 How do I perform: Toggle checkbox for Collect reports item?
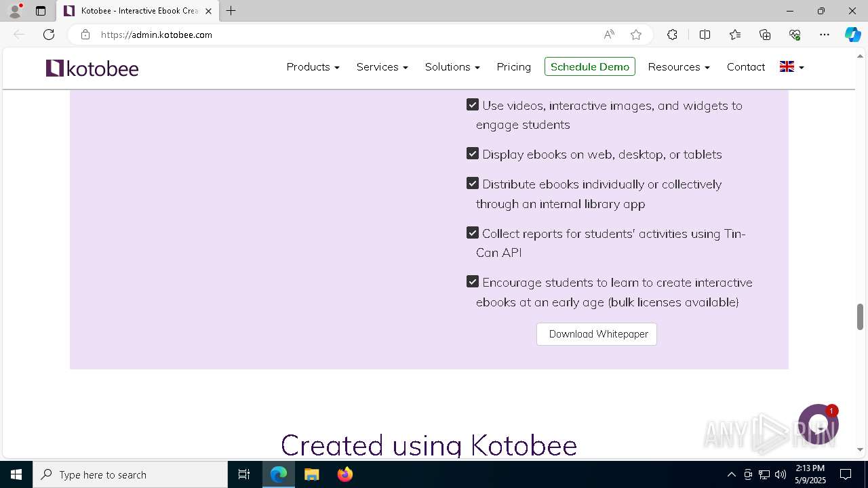click(473, 233)
